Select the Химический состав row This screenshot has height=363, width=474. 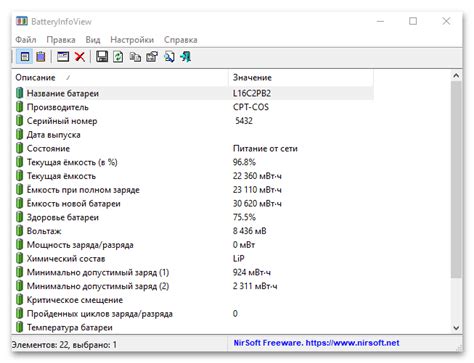click(193, 258)
